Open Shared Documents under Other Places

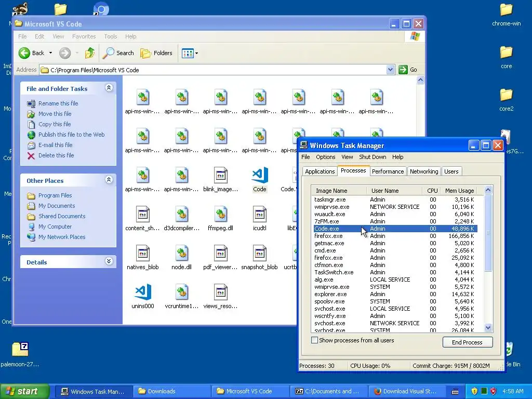(62, 216)
